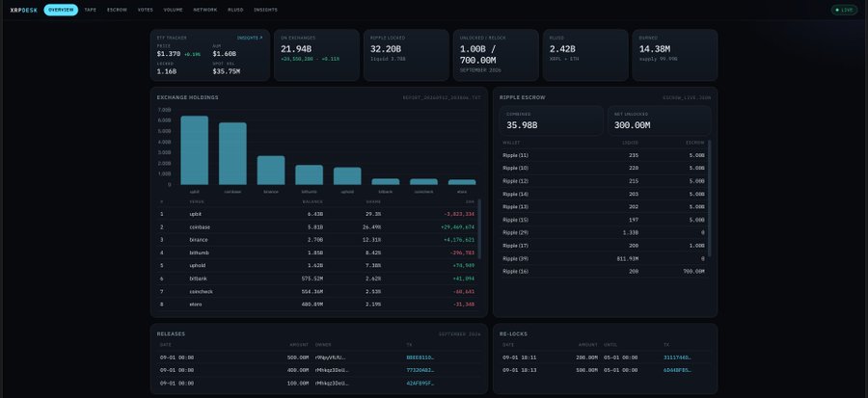Image resolution: width=868 pixels, height=398 pixels.
Task: Select the uphold row in holdings table
Action: click(x=317, y=265)
